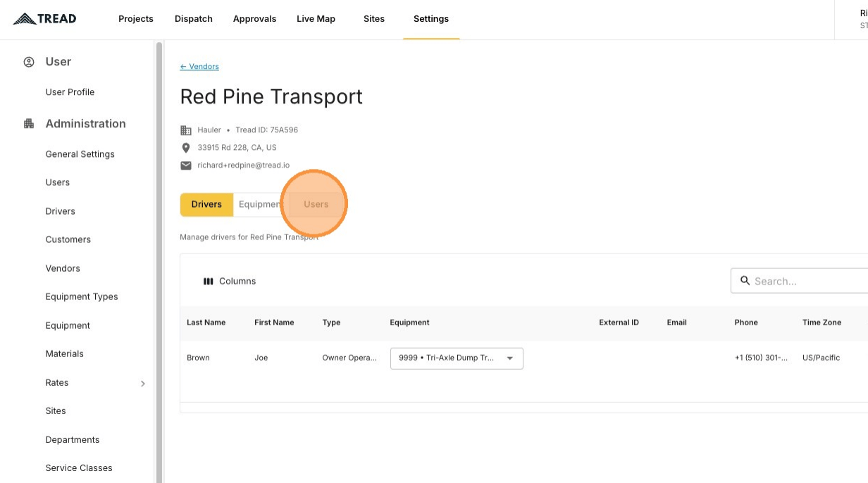Open General Settings in sidebar

(x=80, y=154)
